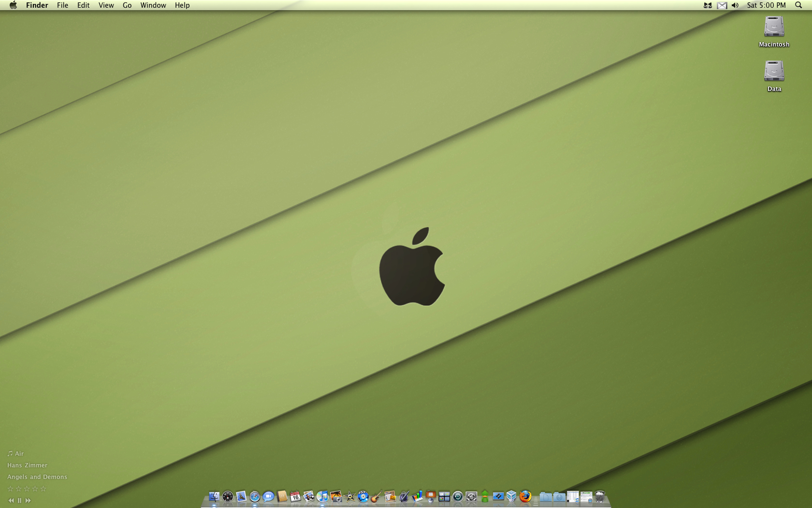Open the Documents folder stack in dock

click(546, 497)
